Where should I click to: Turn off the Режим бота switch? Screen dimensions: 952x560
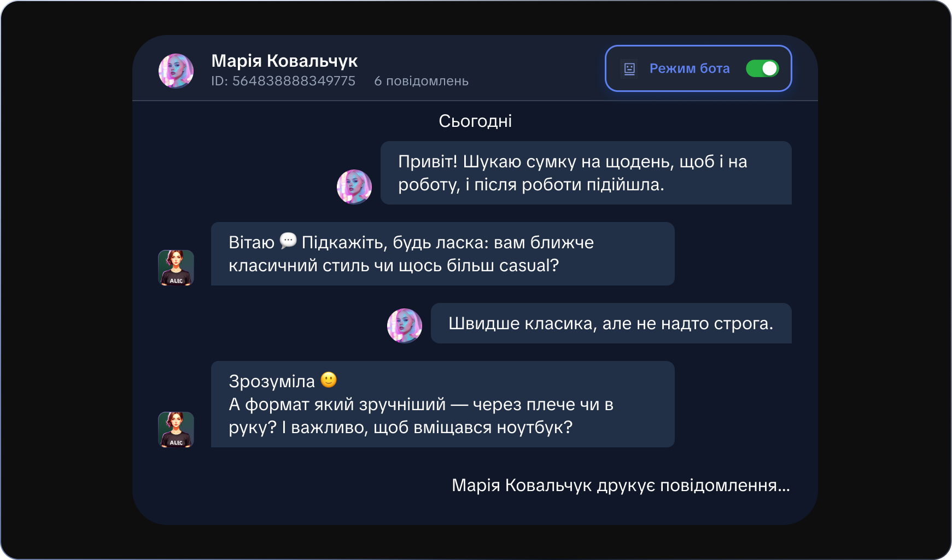click(x=762, y=68)
